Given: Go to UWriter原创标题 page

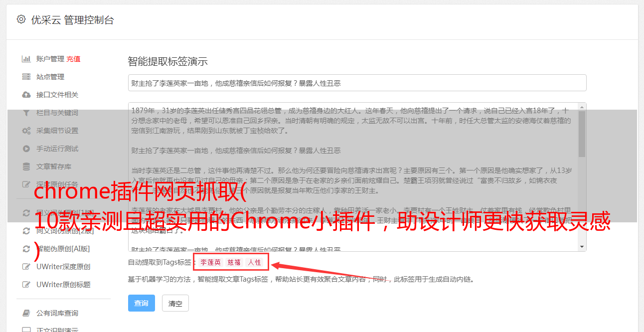Looking at the screenshot, I should (63, 285).
